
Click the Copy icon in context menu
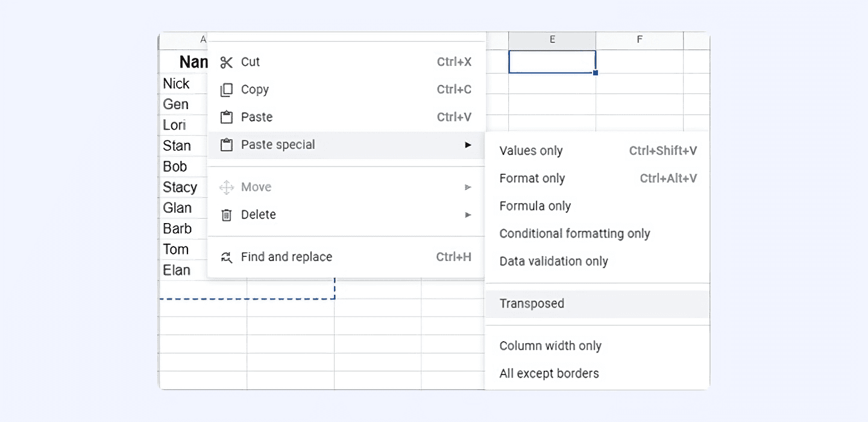227,90
